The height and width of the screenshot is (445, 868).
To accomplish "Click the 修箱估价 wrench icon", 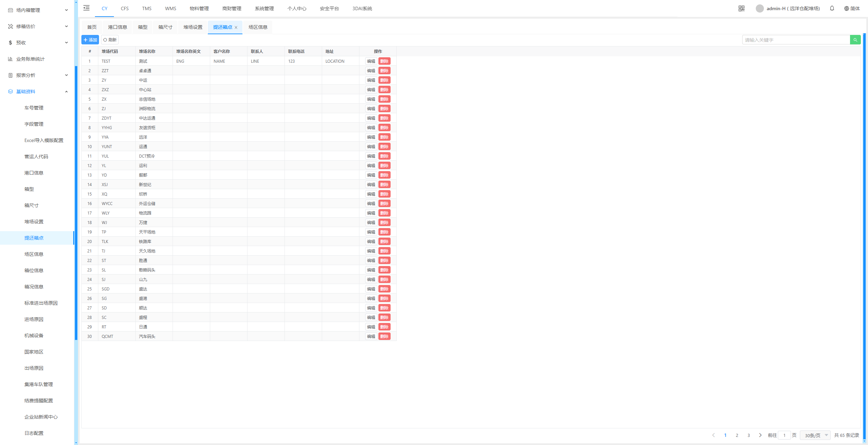I will click(x=11, y=26).
